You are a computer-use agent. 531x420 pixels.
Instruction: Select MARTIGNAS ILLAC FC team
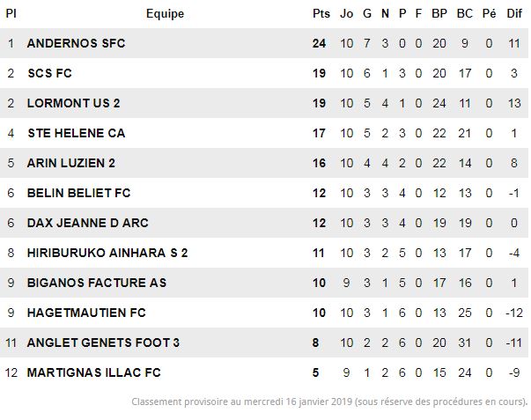click(94, 372)
